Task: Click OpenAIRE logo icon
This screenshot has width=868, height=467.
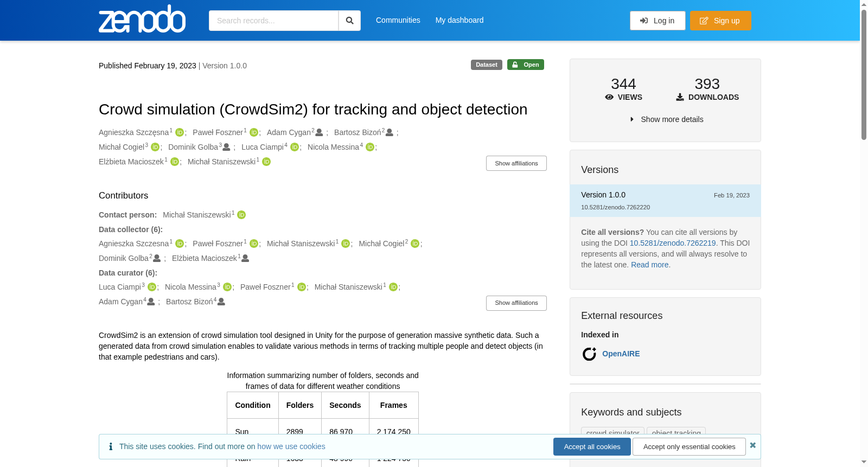Action: click(x=589, y=354)
